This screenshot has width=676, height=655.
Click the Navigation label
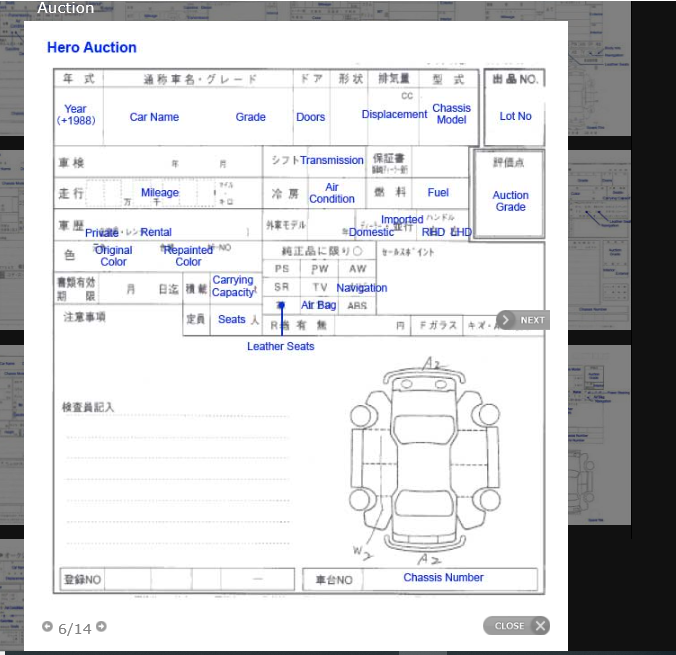(x=362, y=288)
